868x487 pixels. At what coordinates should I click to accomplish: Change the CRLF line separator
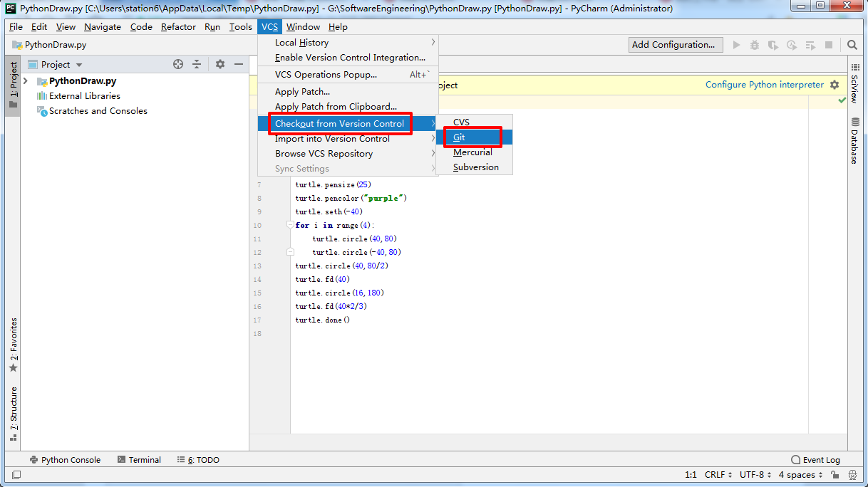(x=718, y=475)
